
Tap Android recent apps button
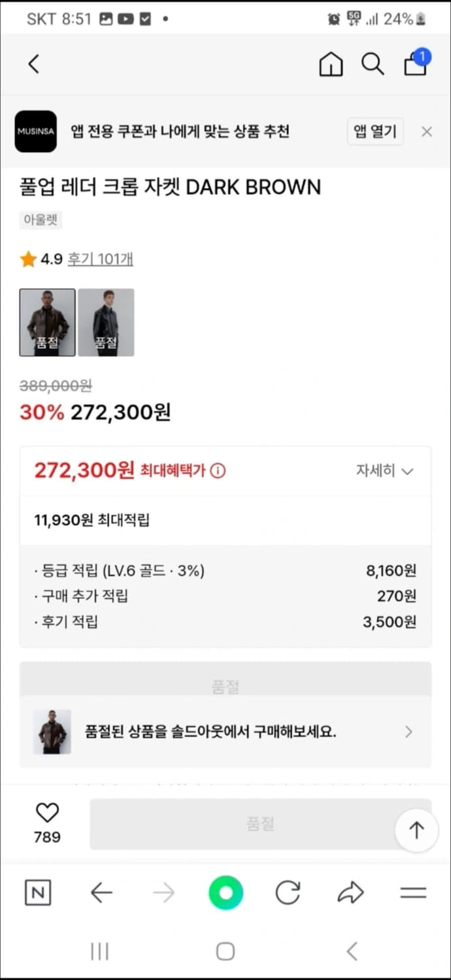coord(99,951)
